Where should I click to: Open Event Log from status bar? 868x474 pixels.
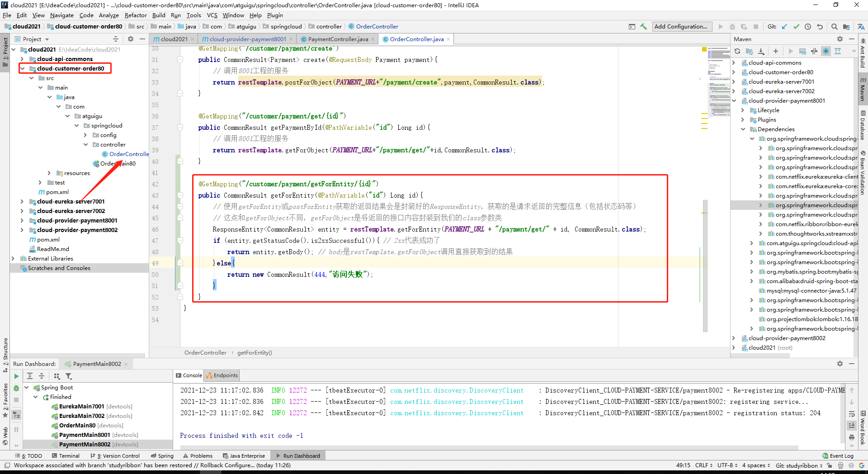838,456
